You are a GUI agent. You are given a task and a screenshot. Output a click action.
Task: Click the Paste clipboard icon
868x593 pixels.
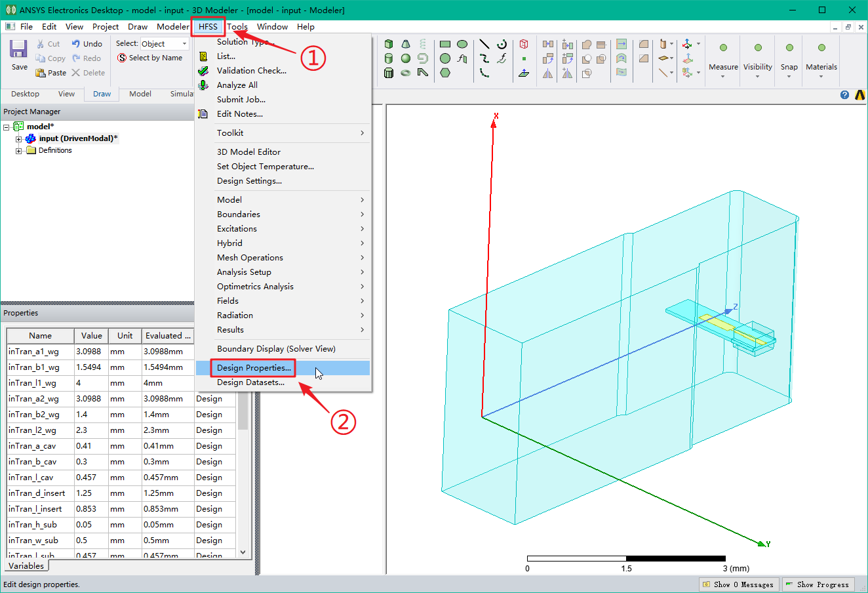coord(41,73)
